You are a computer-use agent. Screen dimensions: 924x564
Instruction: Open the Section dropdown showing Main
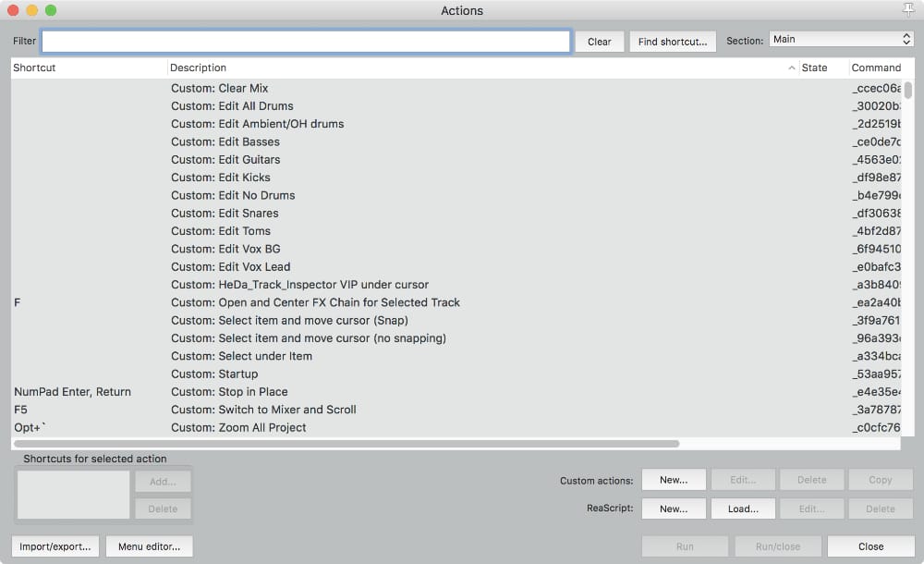click(x=841, y=39)
